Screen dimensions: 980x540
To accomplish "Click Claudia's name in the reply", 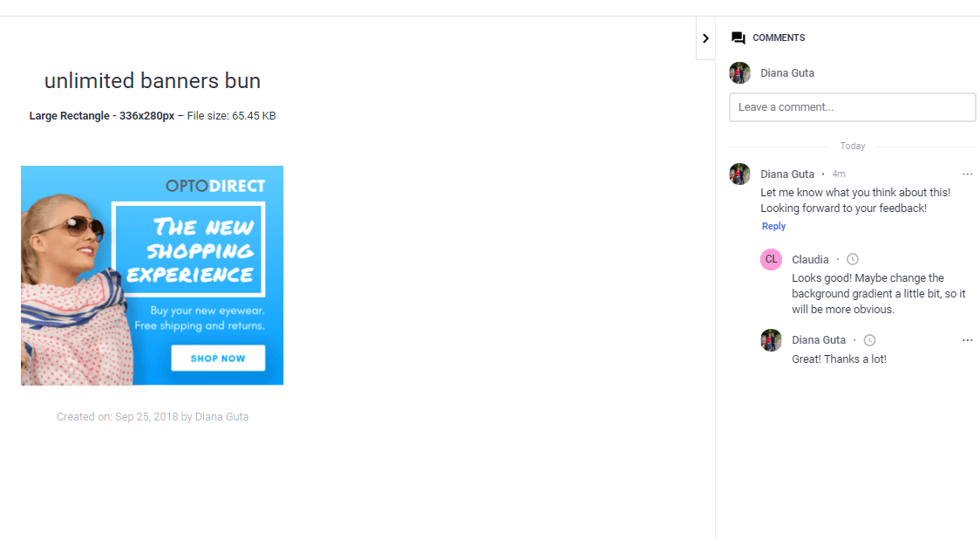I will (x=810, y=259).
